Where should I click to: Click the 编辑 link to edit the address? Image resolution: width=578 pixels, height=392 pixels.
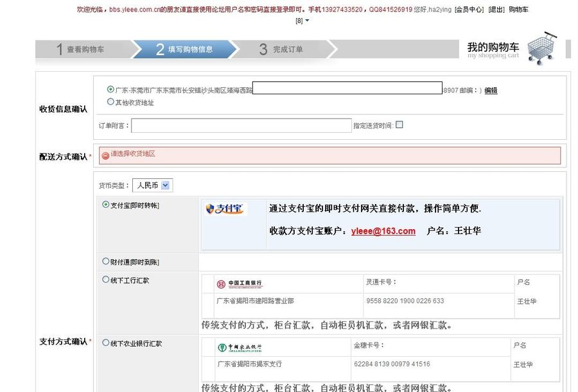(490, 90)
